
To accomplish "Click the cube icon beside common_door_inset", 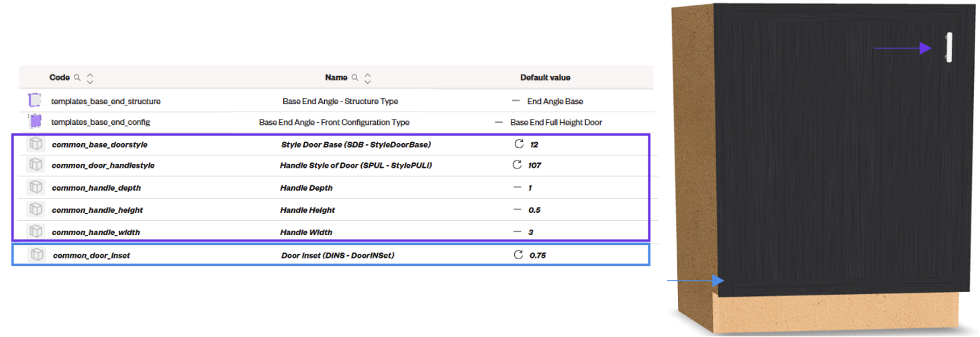I will pos(38,254).
